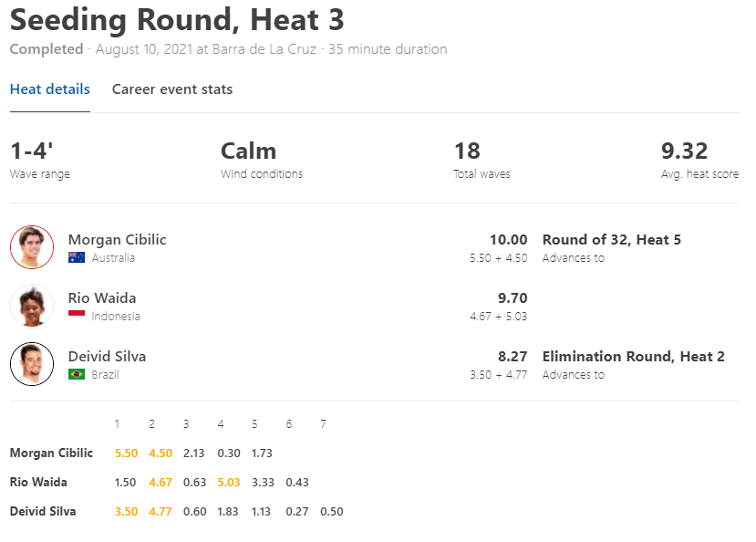Go to Round of 32, Heat 5
Image resolution: width=756 pixels, height=542 pixels.
[x=611, y=240]
